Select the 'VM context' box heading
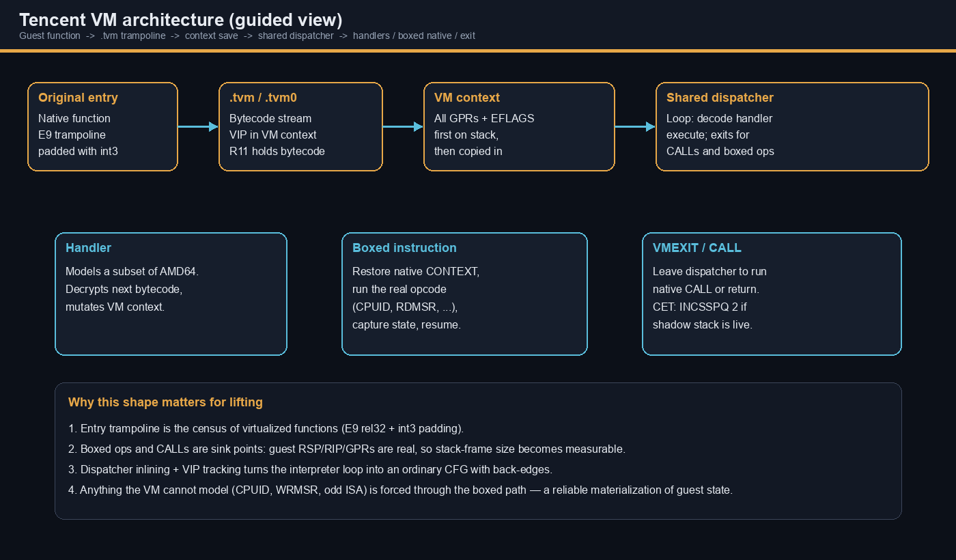This screenshot has height=560, width=956. pyautogui.click(x=467, y=98)
